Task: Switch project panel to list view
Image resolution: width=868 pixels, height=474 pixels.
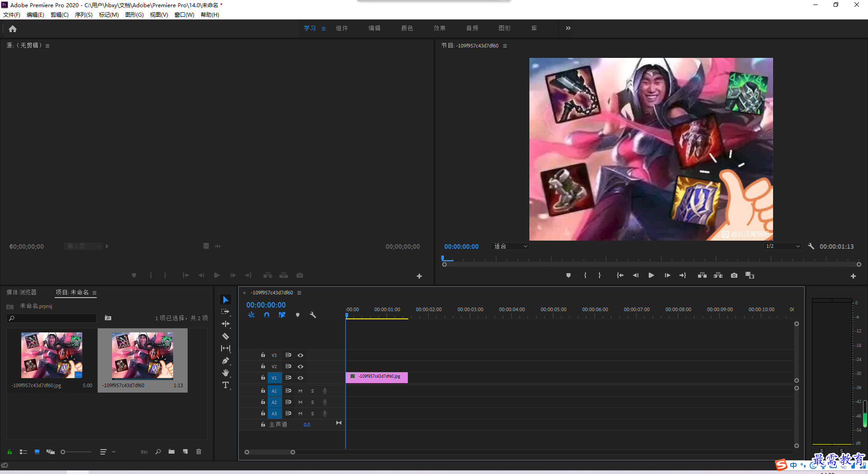Action: coord(24,451)
